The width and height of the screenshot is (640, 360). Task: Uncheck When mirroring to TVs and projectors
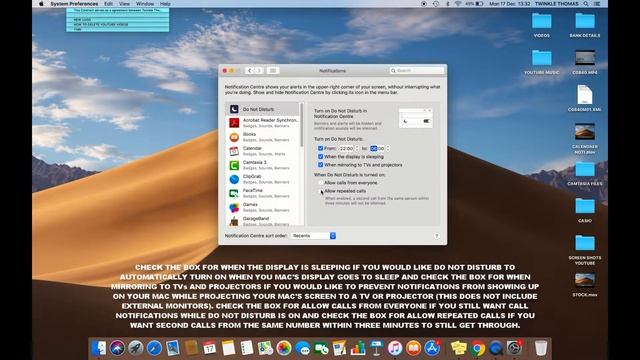click(320, 165)
